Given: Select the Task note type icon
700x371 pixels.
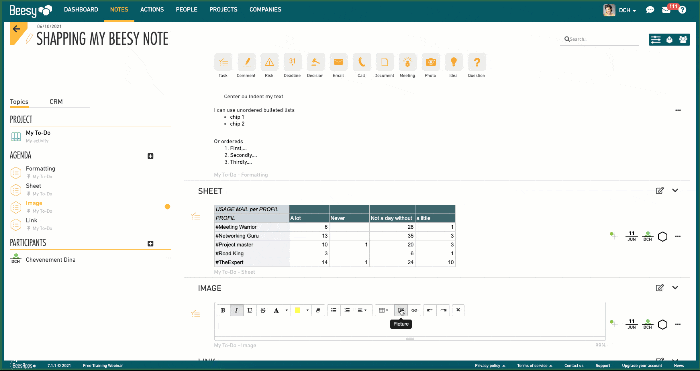Looking at the screenshot, I should [x=223, y=62].
